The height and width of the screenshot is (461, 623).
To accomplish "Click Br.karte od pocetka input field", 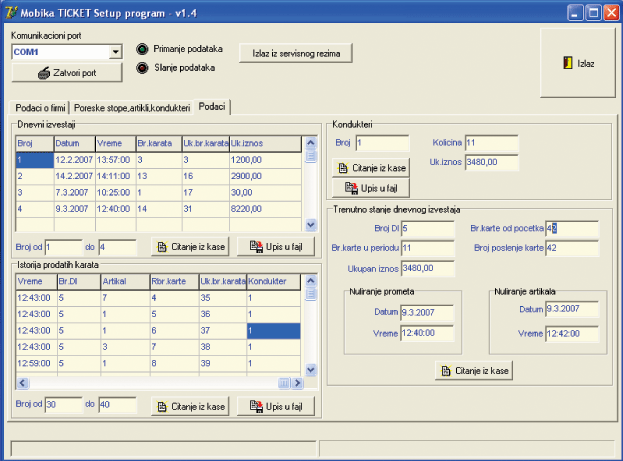I will coord(572,228).
